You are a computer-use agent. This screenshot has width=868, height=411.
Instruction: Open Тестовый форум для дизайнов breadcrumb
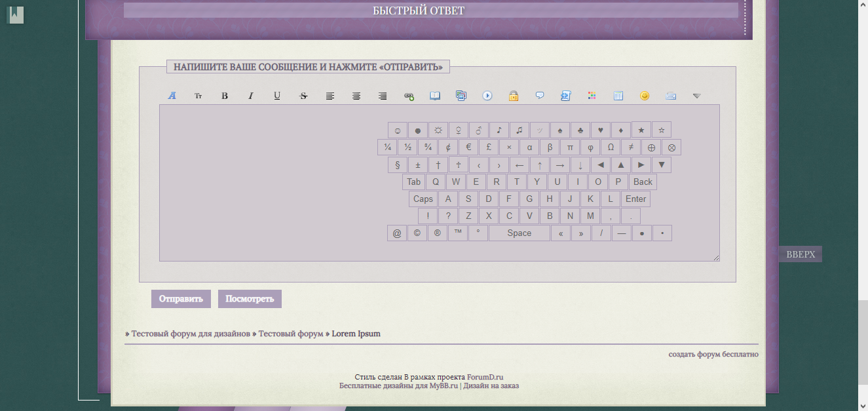[191, 334]
